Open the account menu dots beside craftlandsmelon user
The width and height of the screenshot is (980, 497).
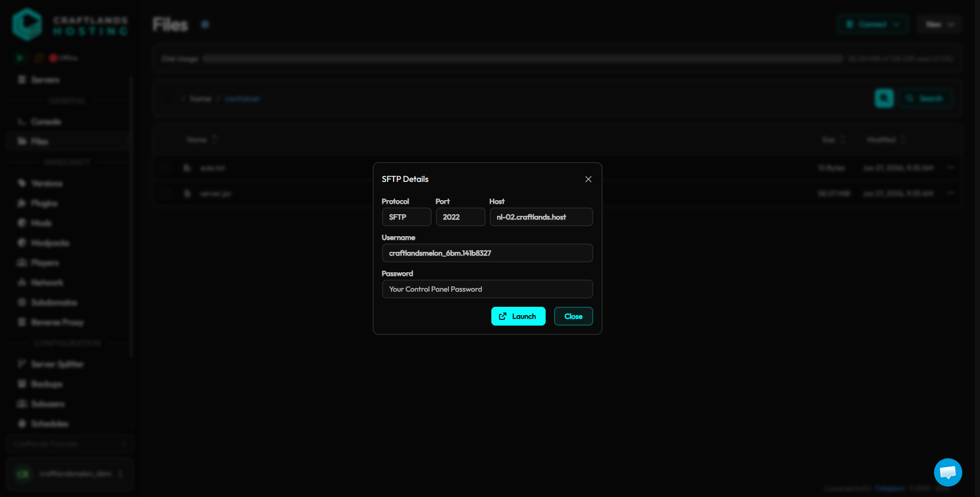pos(120,473)
